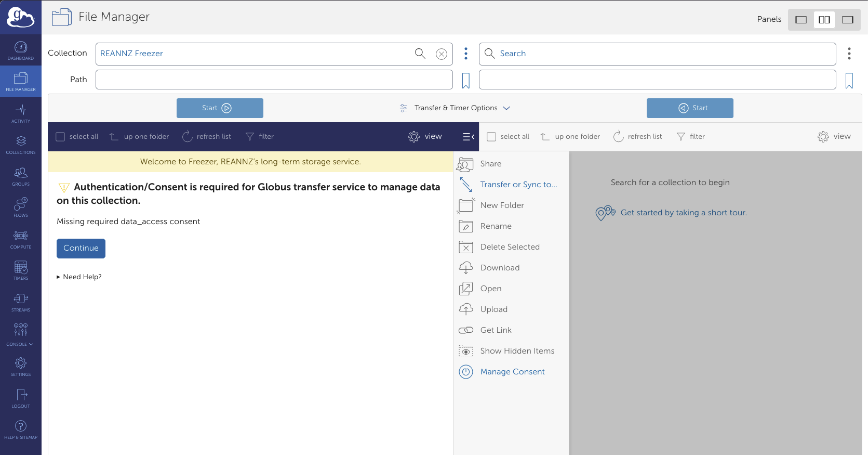868x455 pixels.
Task: Check right pane select all checkbox
Action: (491, 137)
